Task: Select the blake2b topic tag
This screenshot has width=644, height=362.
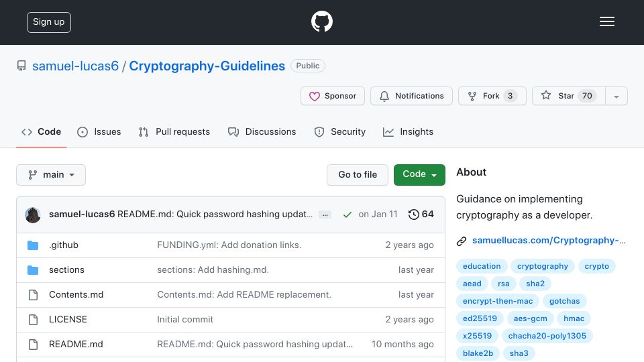Action: coord(478,353)
